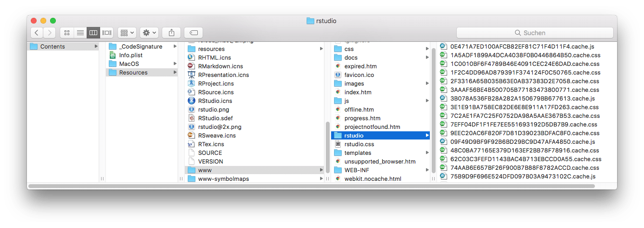The height and width of the screenshot is (228, 644).
Task: Select the RTex.icns icon
Action: coord(191,144)
